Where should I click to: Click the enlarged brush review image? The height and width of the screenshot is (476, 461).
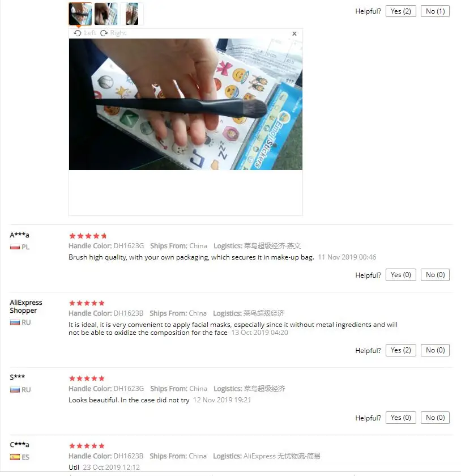(x=185, y=104)
